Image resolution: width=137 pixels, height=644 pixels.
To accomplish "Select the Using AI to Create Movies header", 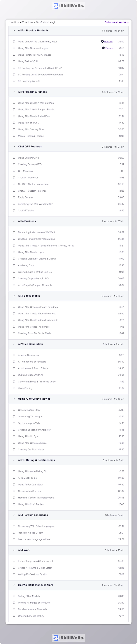I will pos(34,399).
